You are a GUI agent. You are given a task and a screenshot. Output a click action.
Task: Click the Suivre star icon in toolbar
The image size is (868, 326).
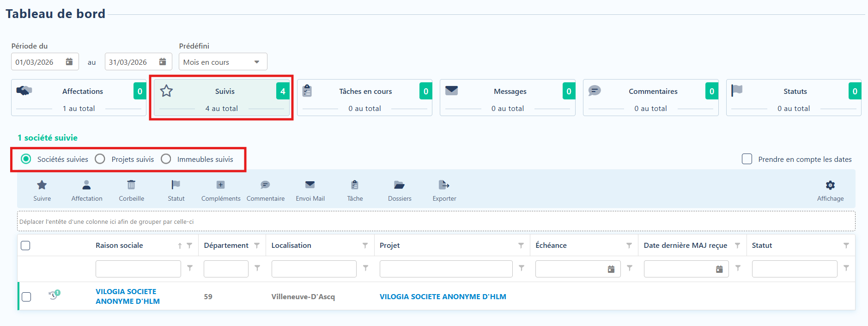(x=42, y=185)
